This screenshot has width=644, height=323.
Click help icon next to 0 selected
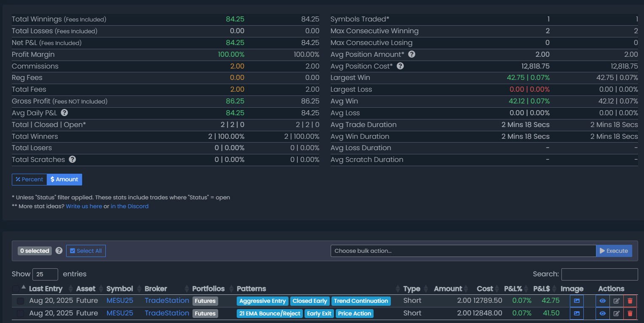[59, 251]
